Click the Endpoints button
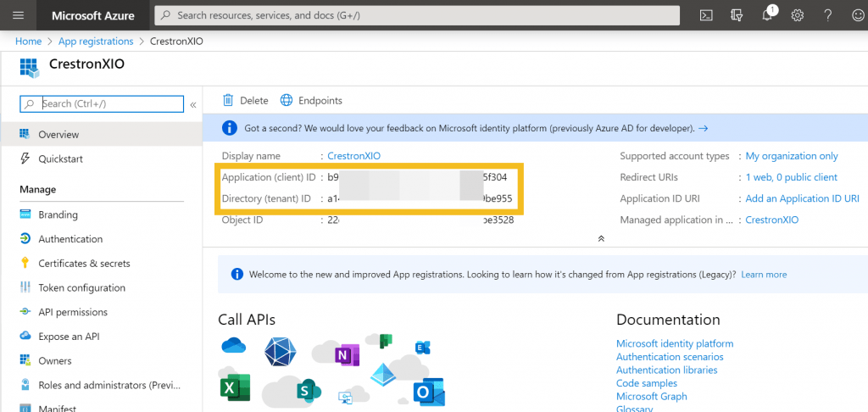Screen dimensions: 868x412 [x=310, y=100]
